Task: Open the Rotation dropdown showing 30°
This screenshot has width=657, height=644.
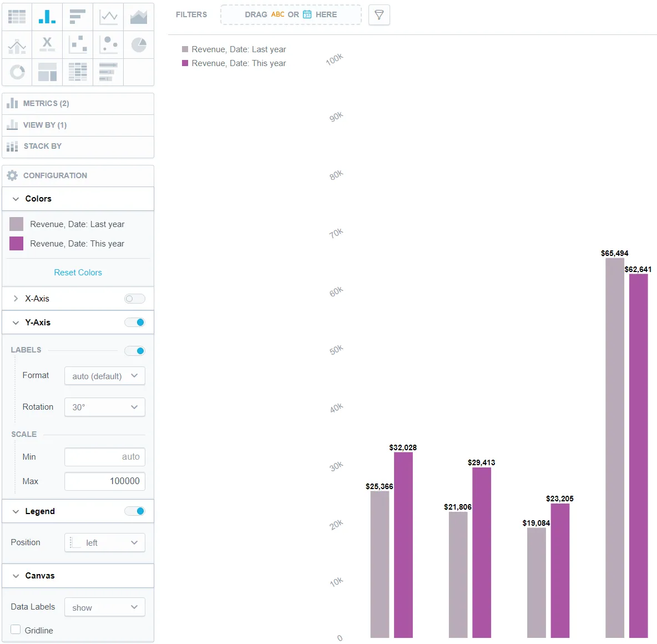Action: click(104, 407)
